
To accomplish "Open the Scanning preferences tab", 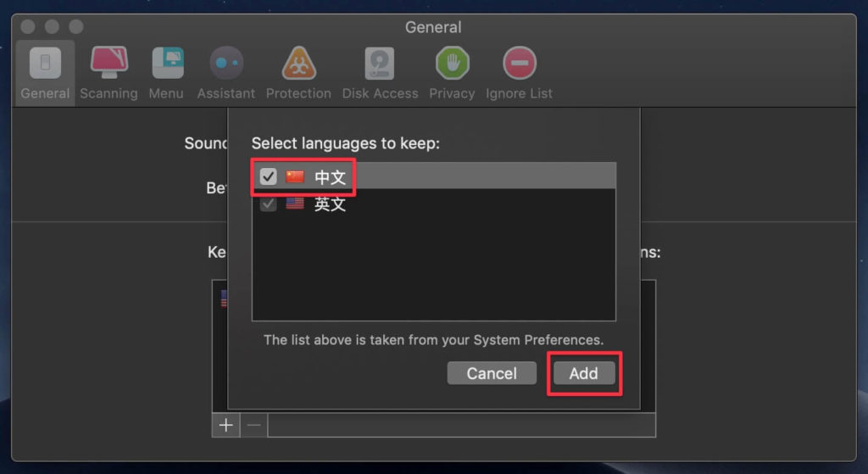I will point(108,74).
